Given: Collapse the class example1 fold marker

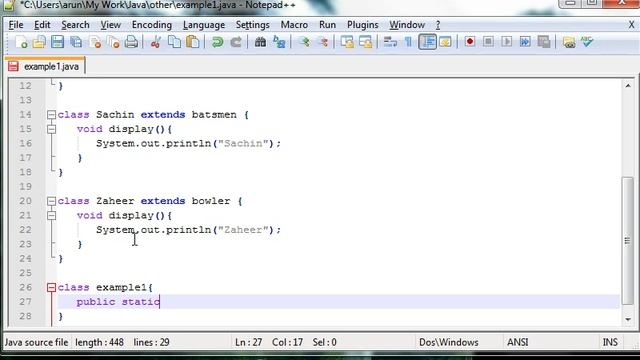Looking at the screenshot, I should coord(51,288).
